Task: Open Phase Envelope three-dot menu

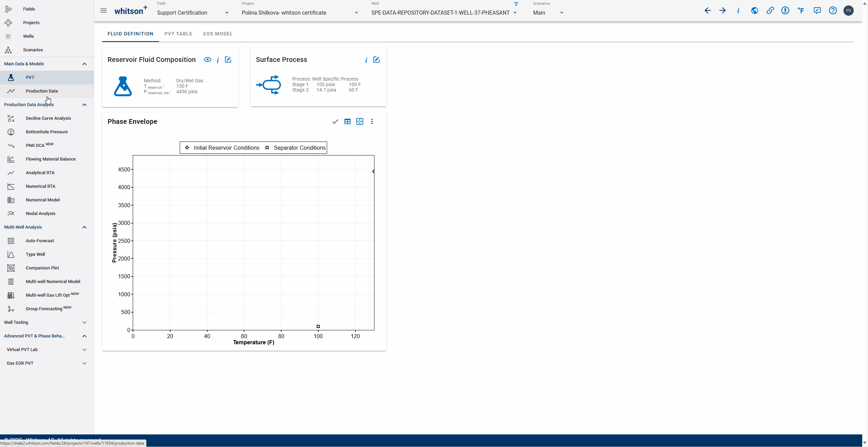Action: (x=372, y=121)
